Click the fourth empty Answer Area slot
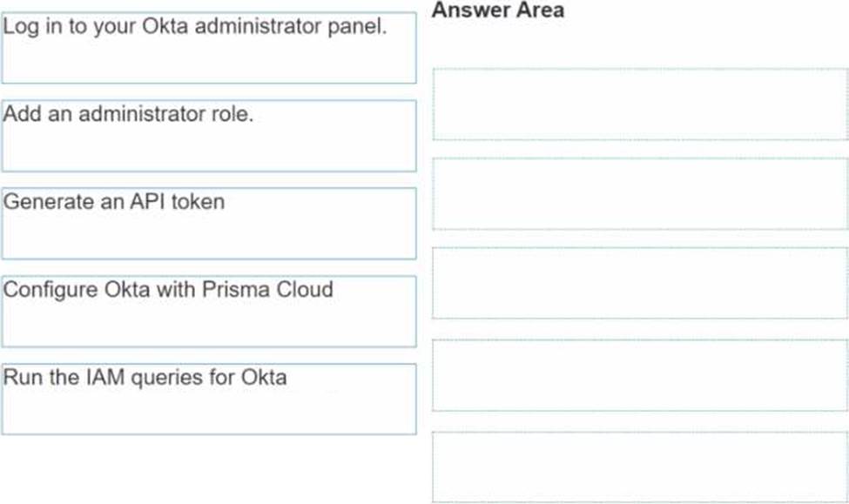This screenshot has height=504, width=849. pos(640,375)
